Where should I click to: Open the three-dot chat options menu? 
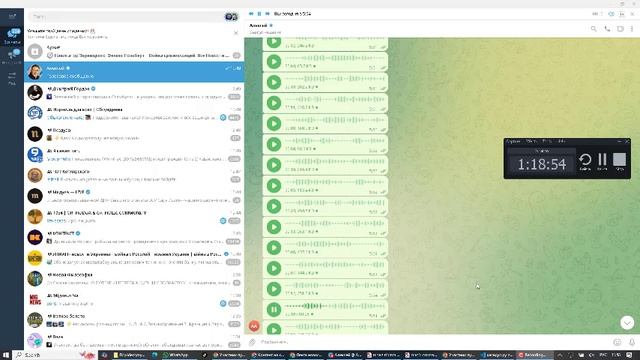click(x=632, y=29)
